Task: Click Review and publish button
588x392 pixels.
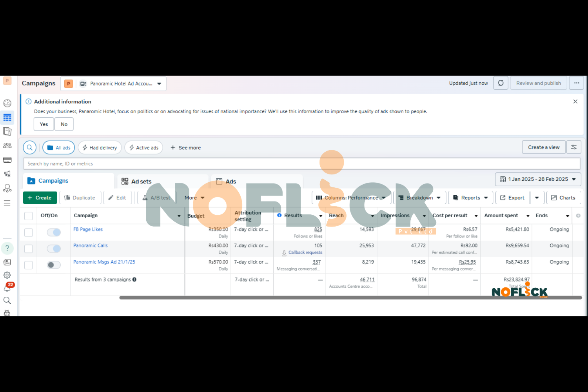Action: pyautogui.click(x=539, y=83)
